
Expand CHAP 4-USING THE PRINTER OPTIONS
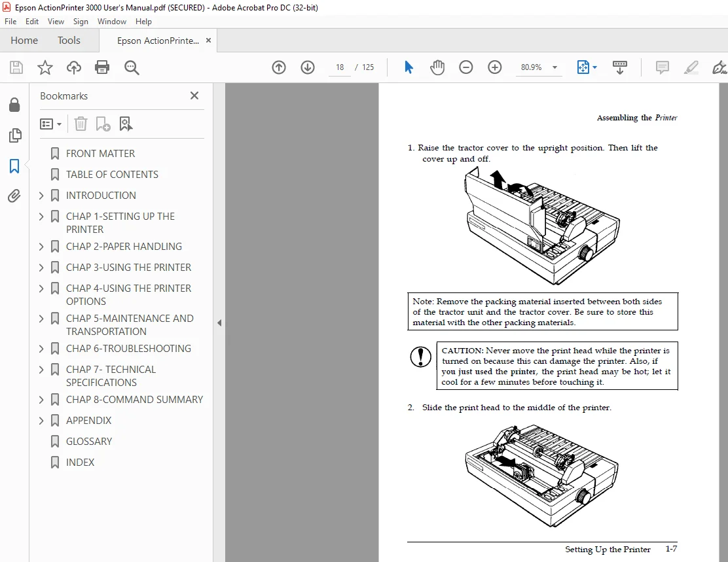click(x=41, y=288)
